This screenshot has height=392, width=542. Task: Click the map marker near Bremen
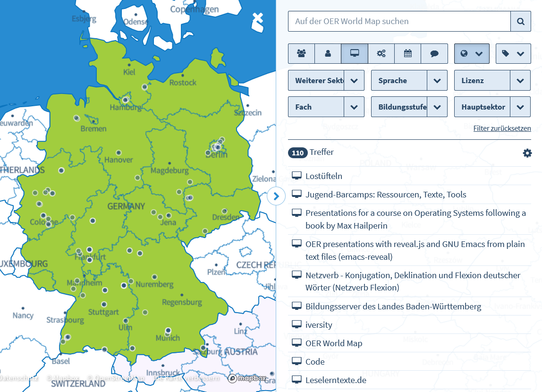point(76,118)
